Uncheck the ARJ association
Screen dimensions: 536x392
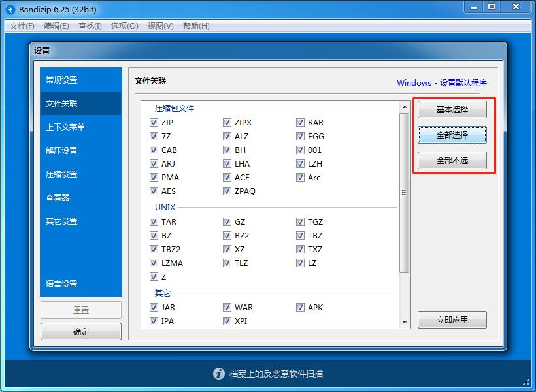pos(154,163)
